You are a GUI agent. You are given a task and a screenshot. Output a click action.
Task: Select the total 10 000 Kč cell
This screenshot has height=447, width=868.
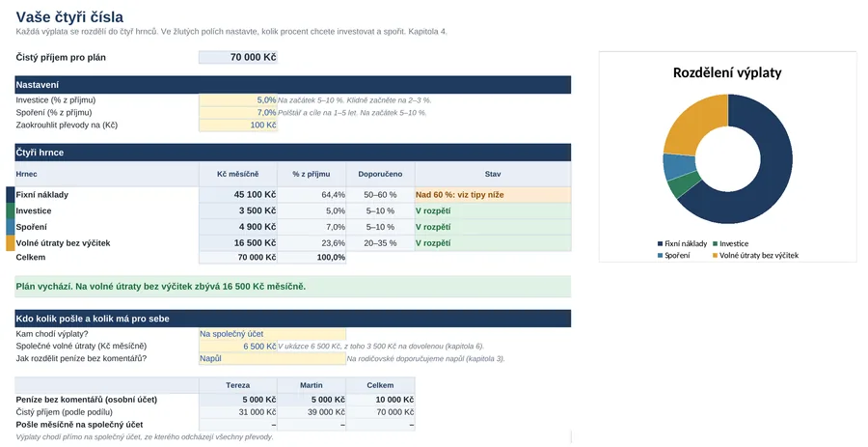pyautogui.click(x=380, y=400)
